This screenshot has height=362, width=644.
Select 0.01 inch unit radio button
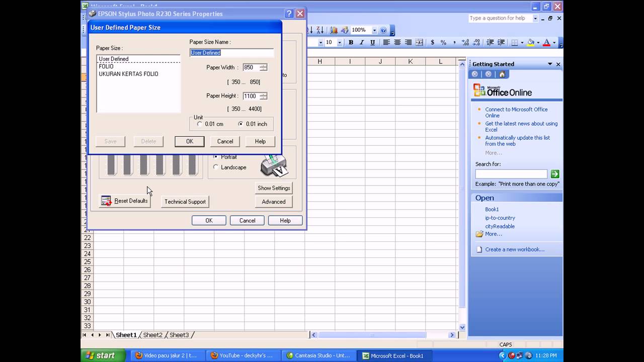pyautogui.click(x=240, y=124)
